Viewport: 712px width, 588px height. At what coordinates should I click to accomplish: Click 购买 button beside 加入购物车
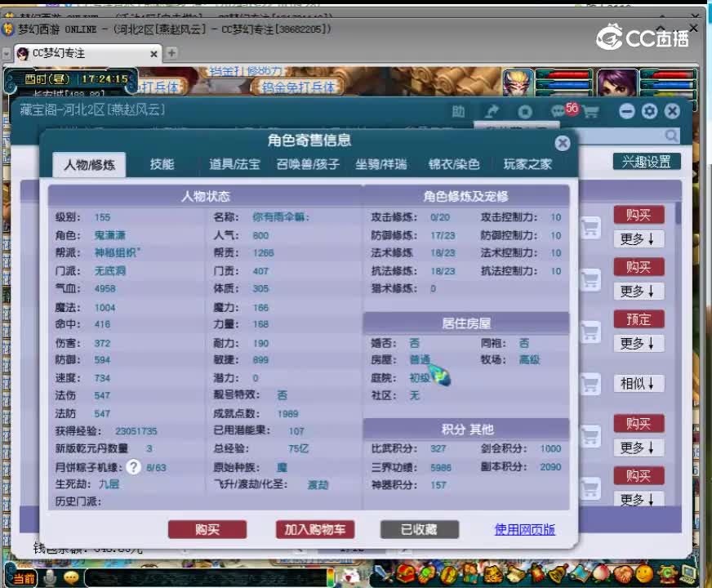click(x=207, y=529)
